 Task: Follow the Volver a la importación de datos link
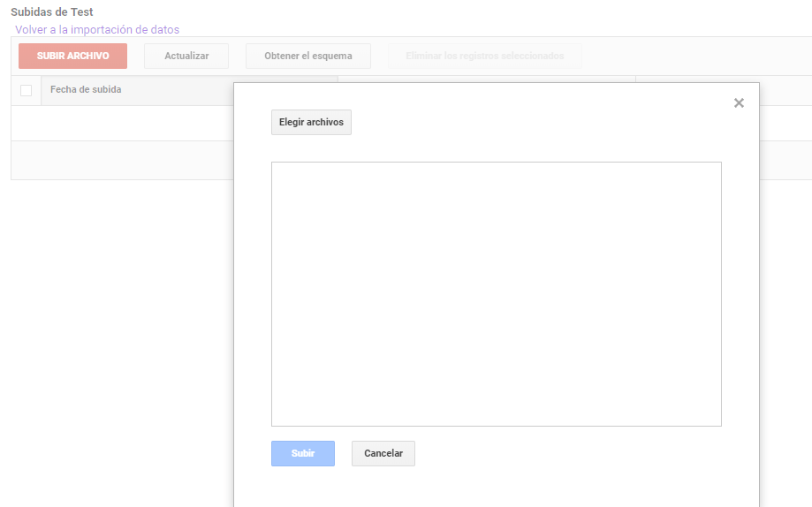[x=97, y=30]
